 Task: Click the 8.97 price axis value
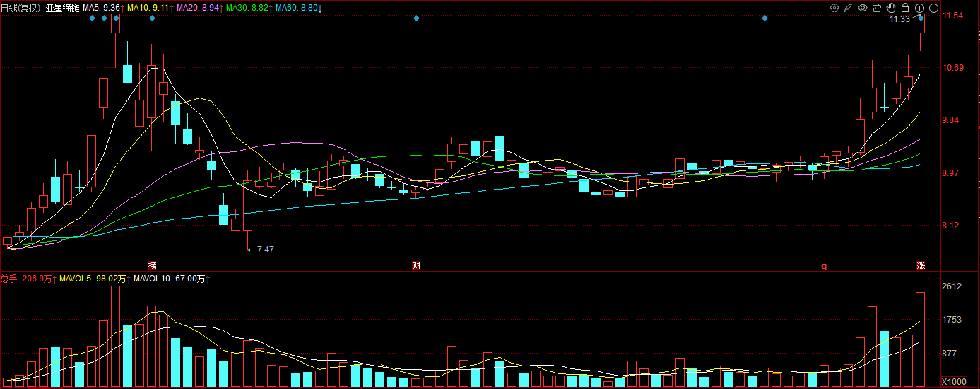point(953,173)
